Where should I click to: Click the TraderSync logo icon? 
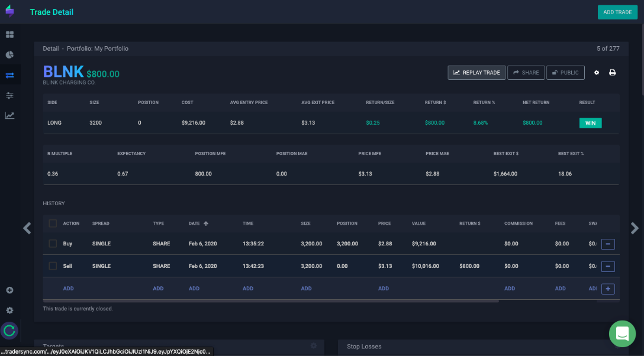click(10, 11)
